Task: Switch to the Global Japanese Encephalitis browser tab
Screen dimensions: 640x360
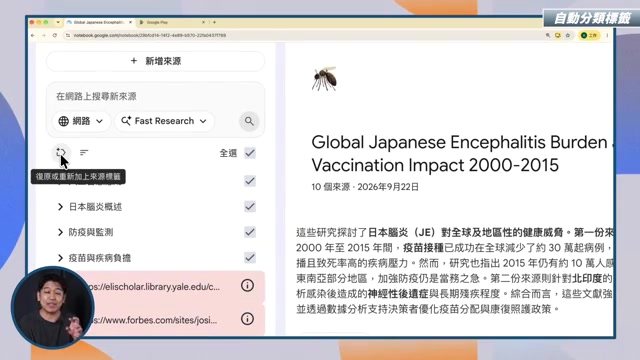Action: pyautogui.click(x=98, y=22)
